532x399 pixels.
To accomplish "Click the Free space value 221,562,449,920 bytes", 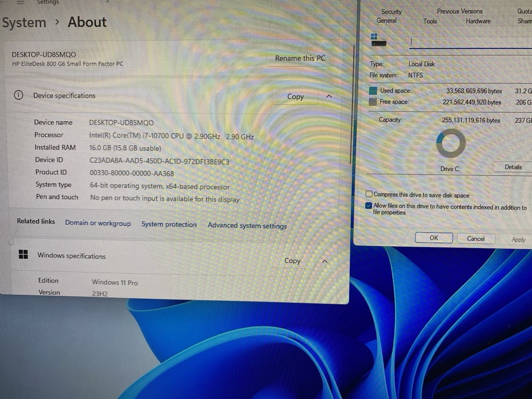I will point(471,102).
